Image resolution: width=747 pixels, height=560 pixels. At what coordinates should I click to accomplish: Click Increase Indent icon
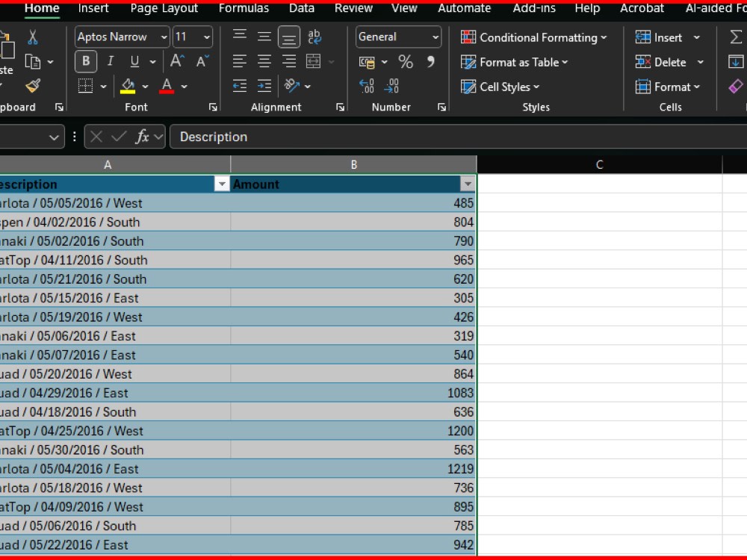(x=264, y=86)
